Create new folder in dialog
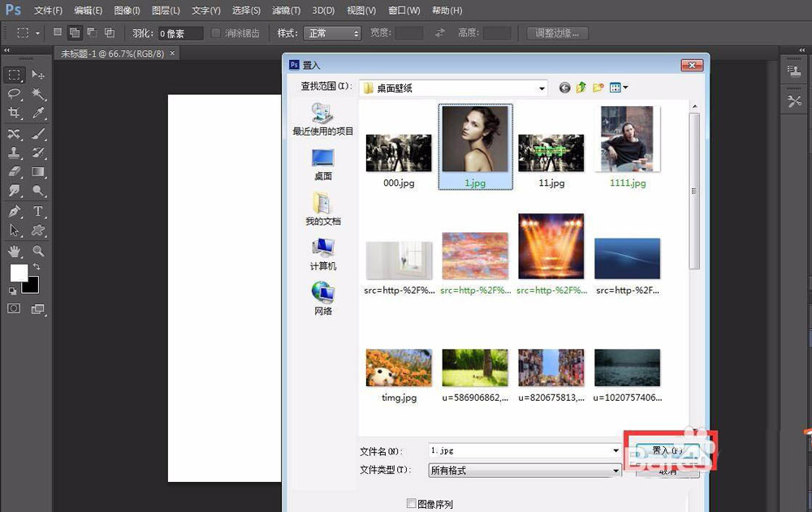Image resolution: width=812 pixels, height=512 pixels. click(x=598, y=88)
